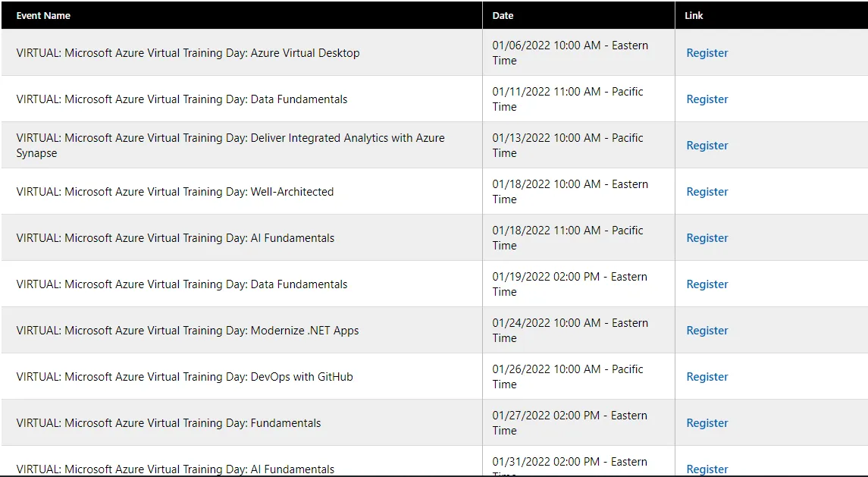This screenshot has width=868, height=477.
Task: Register for Data Fundamentals on 01/11/2022
Action: coord(707,99)
